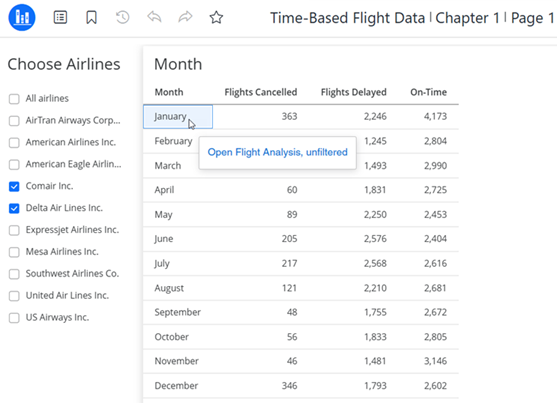Open the bookmarks icon
The width and height of the screenshot is (557, 403).
tap(91, 17)
